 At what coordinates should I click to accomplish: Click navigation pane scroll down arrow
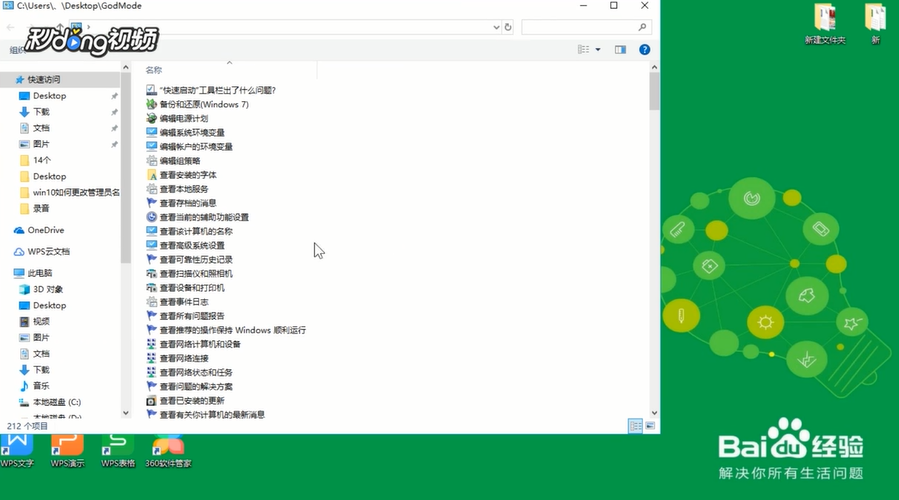tap(126, 413)
